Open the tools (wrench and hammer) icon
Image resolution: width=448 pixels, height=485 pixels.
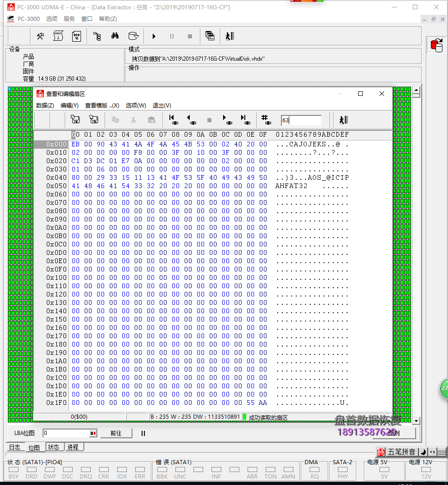click(x=40, y=36)
